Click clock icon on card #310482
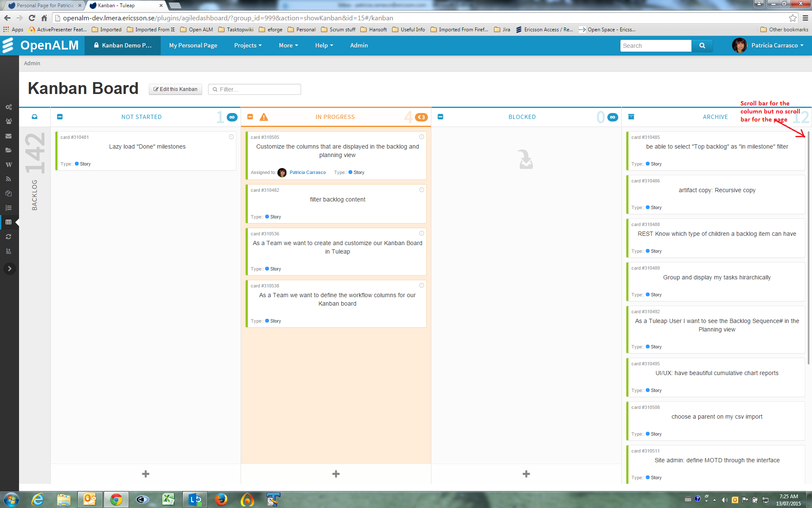The image size is (812, 508). click(422, 190)
